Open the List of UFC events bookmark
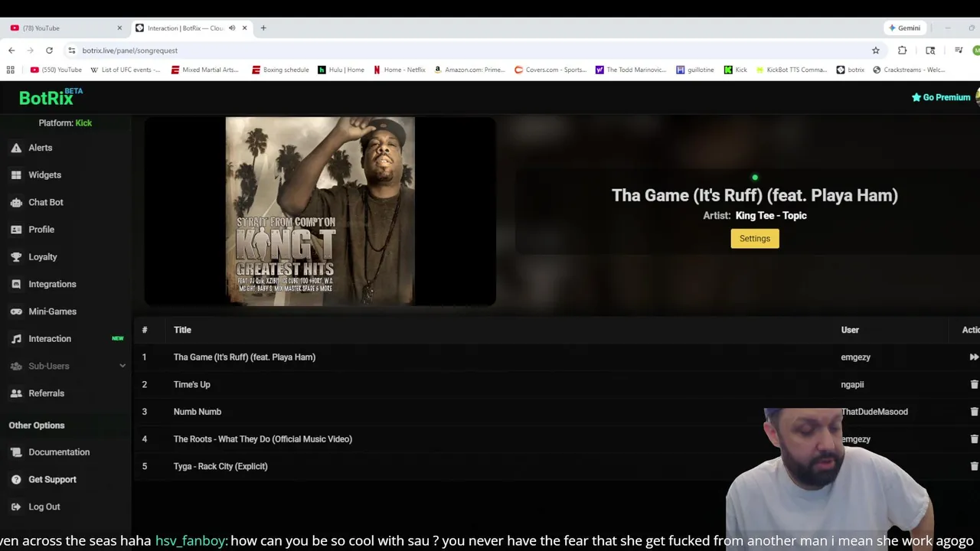 [x=126, y=70]
